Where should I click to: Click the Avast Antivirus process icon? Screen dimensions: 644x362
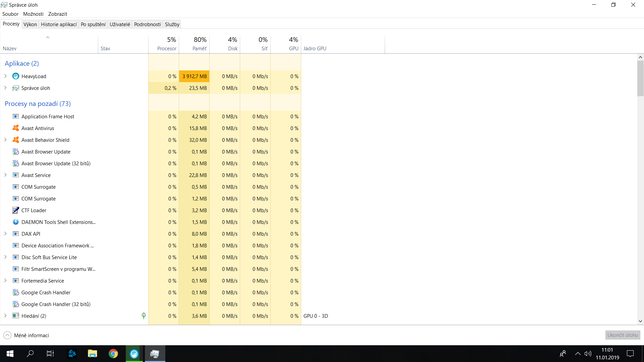(x=16, y=128)
